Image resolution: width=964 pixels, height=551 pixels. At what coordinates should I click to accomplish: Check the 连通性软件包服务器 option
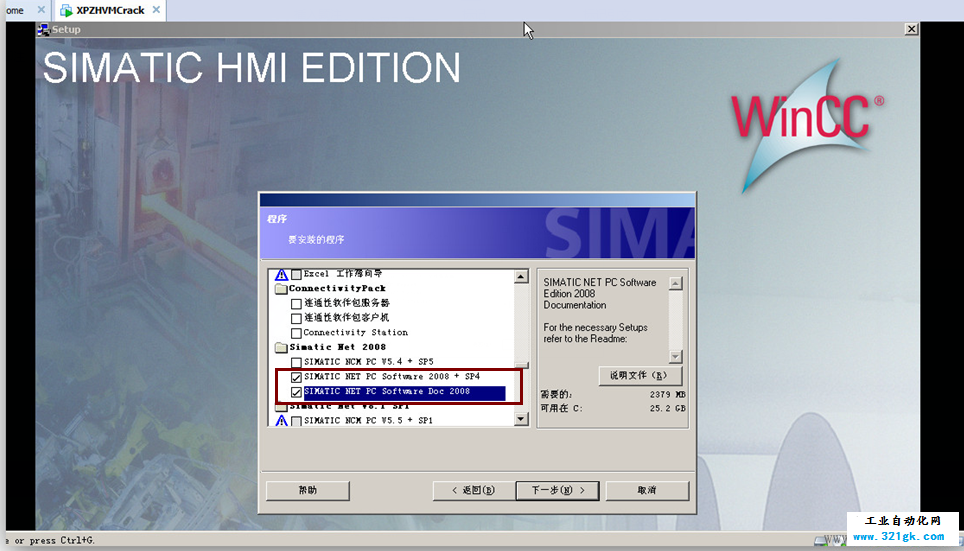tap(296, 303)
